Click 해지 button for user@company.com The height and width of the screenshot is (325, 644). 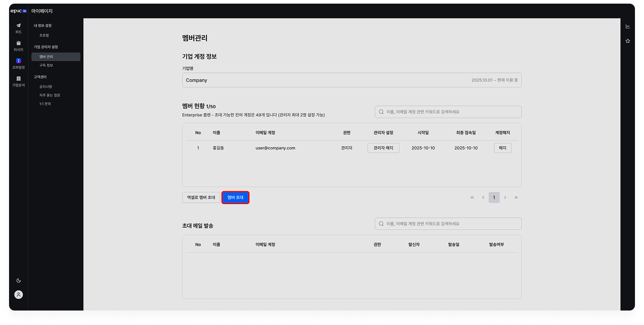pyautogui.click(x=503, y=148)
